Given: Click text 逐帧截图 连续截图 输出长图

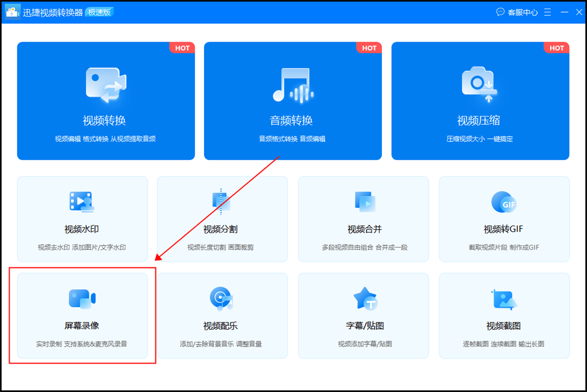Looking at the screenshot, I should click(504, 344).
